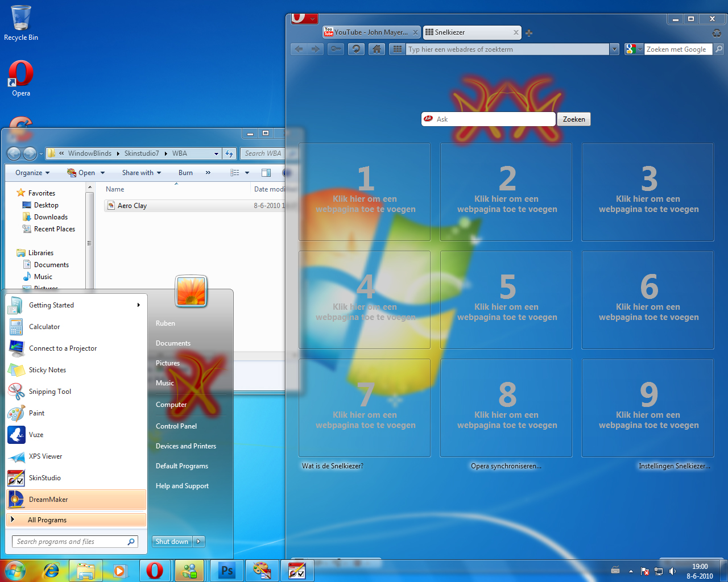Close the Snelkiezer tab
Screen dimensions: 728x582
coord(516,32)
